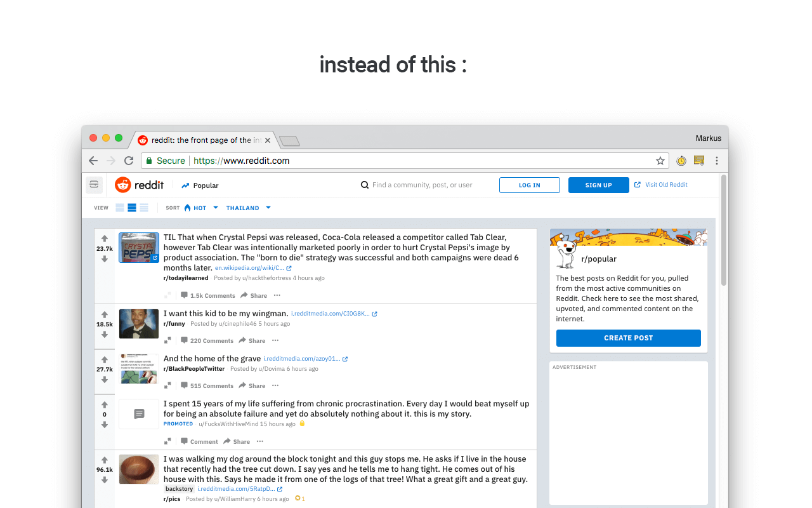Click the browser back arrow
This screenshot has height=508, width=812.
[93, 161]
